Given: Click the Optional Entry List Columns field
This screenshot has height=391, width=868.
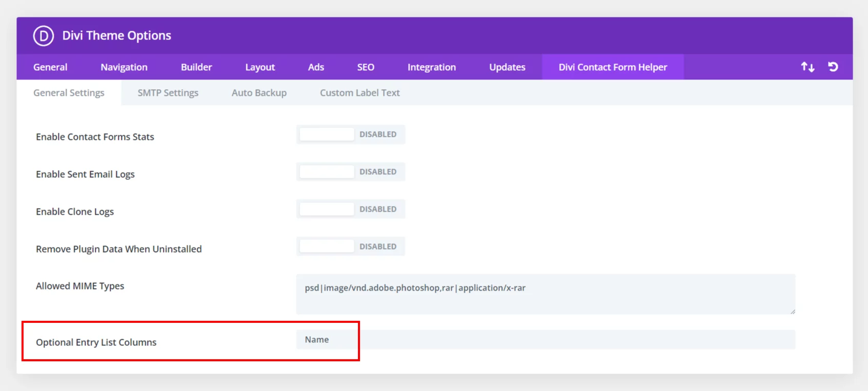Looking at the screenshot, I should tap(546, 340).
